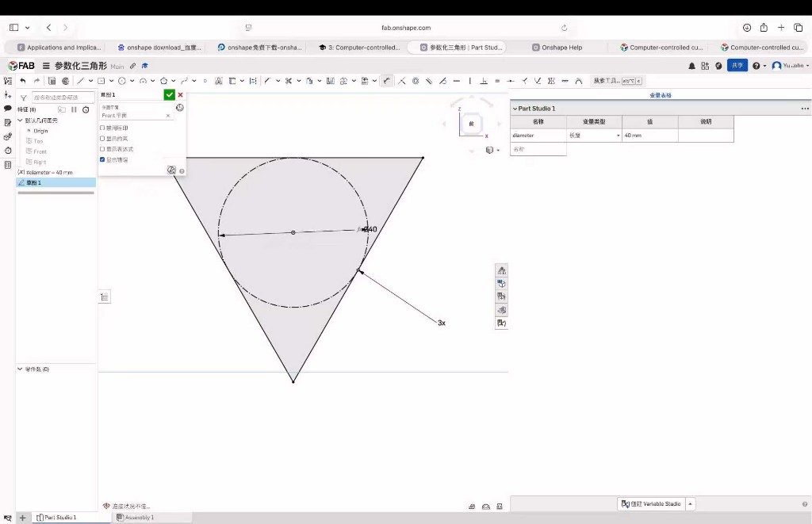Open the onshape download browser tab
The height and width of the screenshot is (524, 812).
159,47
